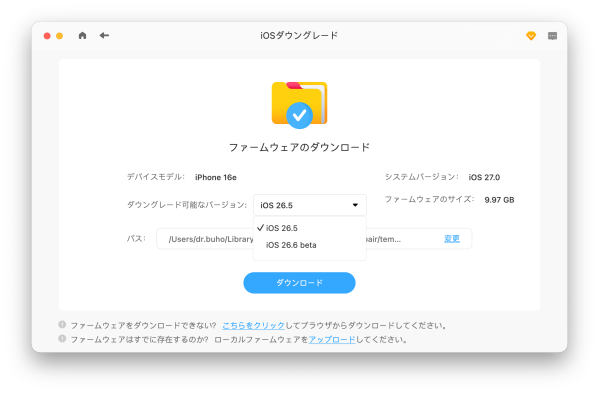Click the システムバージョン label
Viewport: 599px width, 394px height.
click(422, 177)
